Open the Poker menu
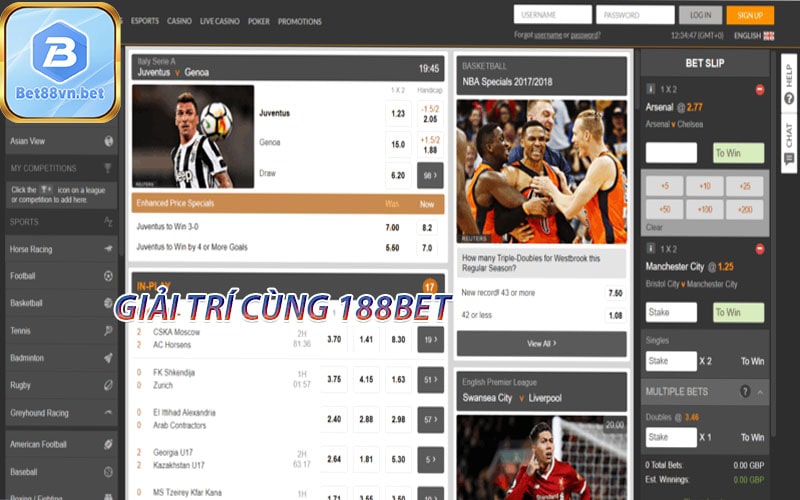This screenshot has width=800, height=500. coord(259,21)
